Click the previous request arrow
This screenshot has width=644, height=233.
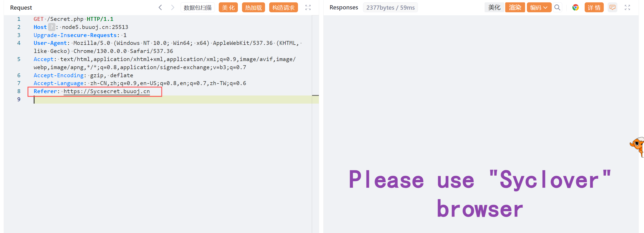pos(160,8)
